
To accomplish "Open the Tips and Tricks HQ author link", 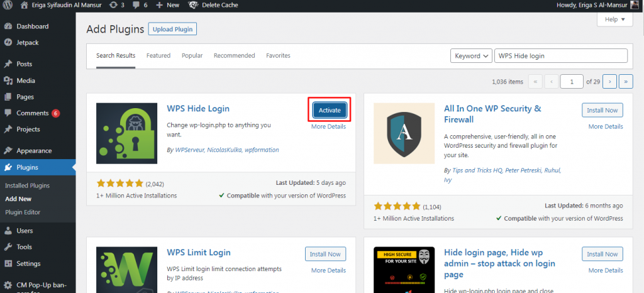I will [x=477, y=170].
